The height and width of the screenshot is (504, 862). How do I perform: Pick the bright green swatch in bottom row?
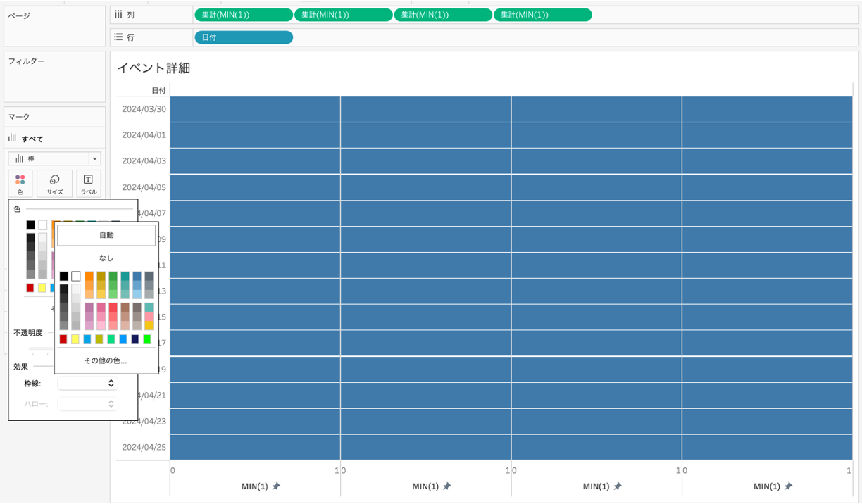pyautogui.click(x=147, y=339)
